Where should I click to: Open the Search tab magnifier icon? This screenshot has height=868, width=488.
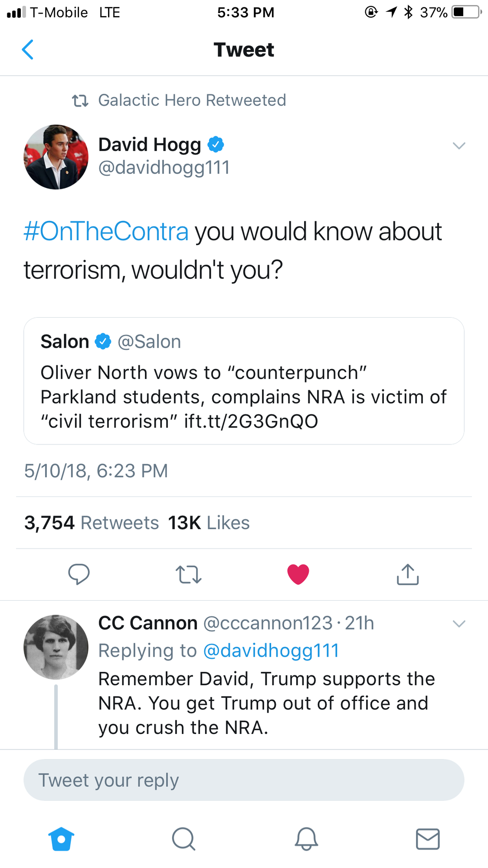click(183, 838)
